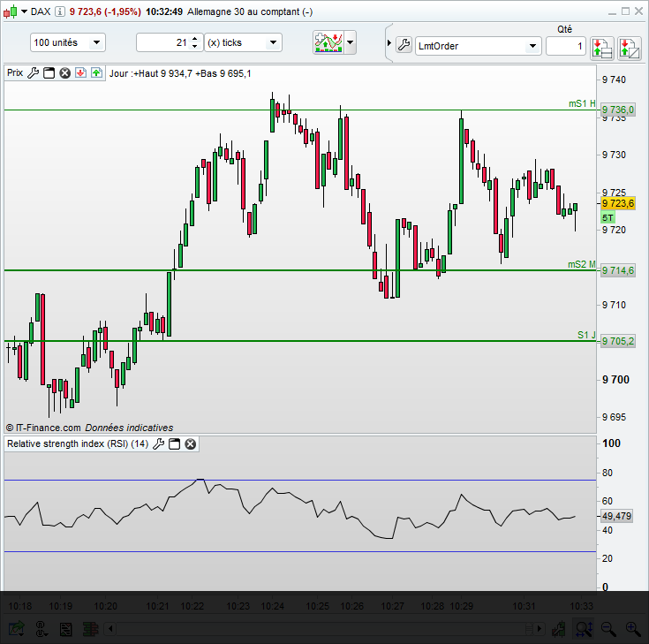Click the 10:24 time axis label
The height and width of the screenshot is (644, 649).
272,606
